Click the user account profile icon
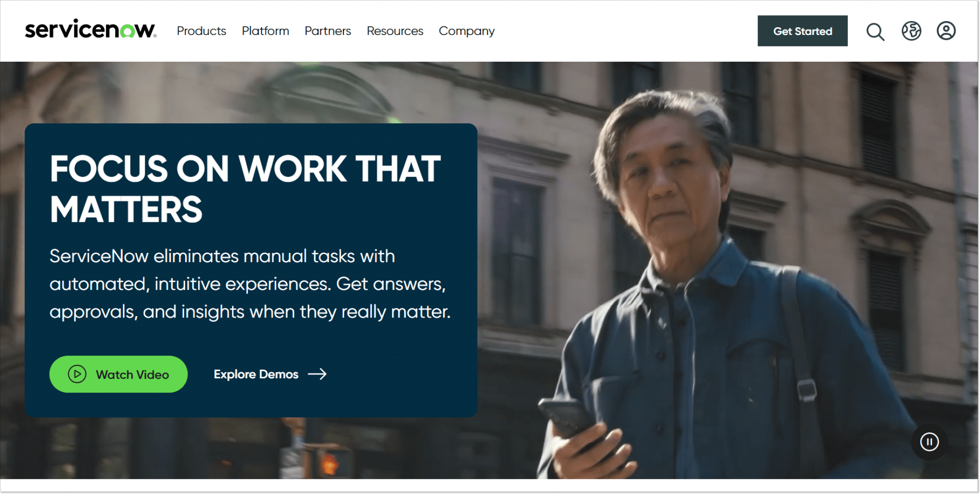This screenshot has width=980, height=494. (946, 31)
